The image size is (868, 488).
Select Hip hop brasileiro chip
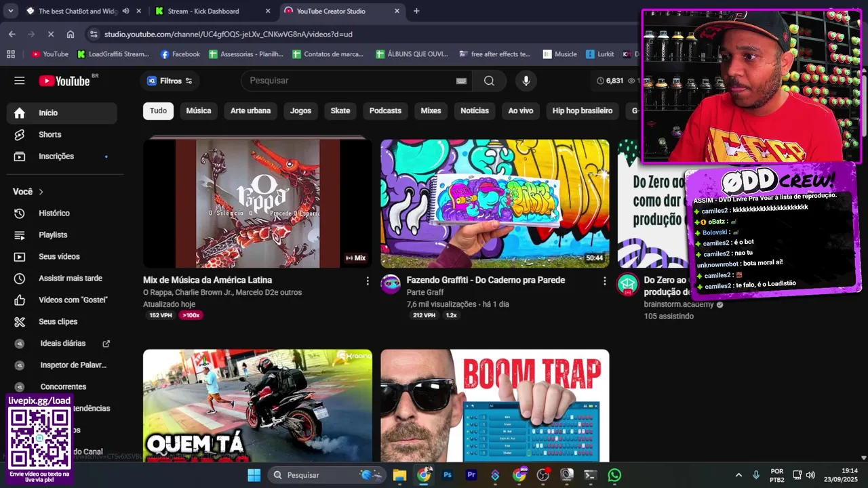[x=582, y=111]
